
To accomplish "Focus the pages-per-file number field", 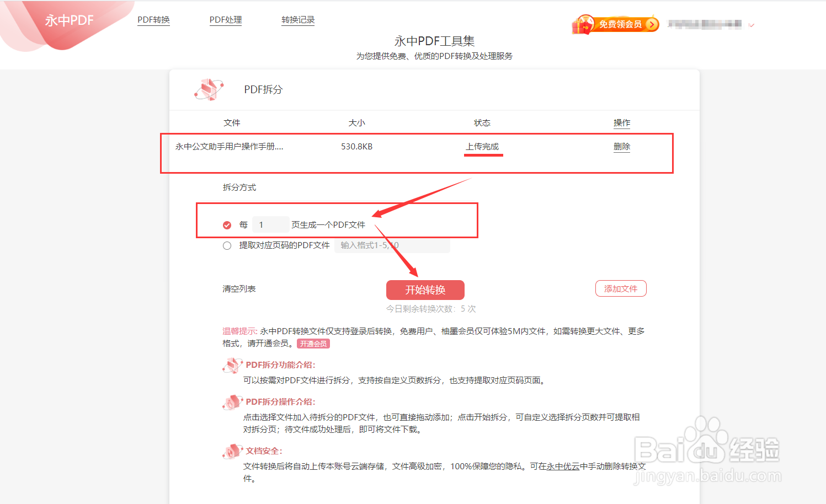I will point(270,224).
